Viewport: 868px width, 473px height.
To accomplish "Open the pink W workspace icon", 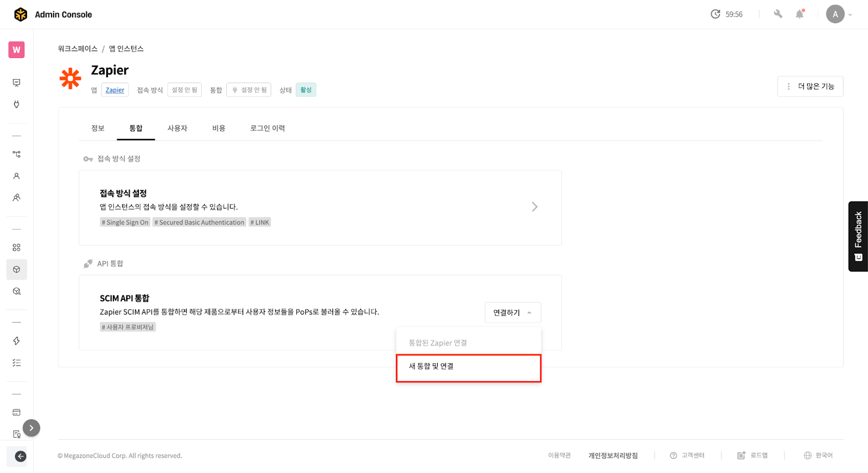I will point(16,49).
